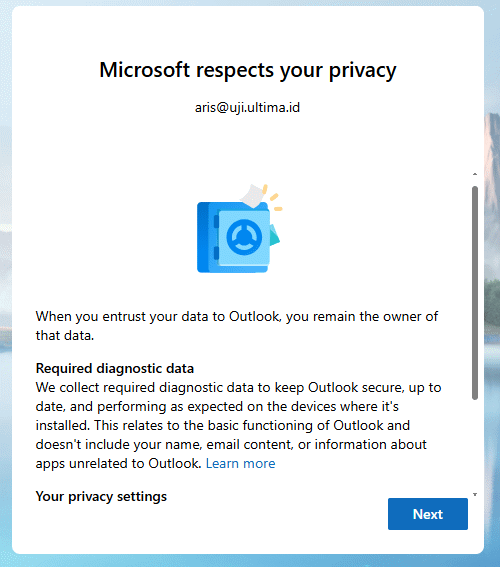Viewport: 500px width, 567px height.
Task: Click the blue Next button
Action: [x=428, y=514]
